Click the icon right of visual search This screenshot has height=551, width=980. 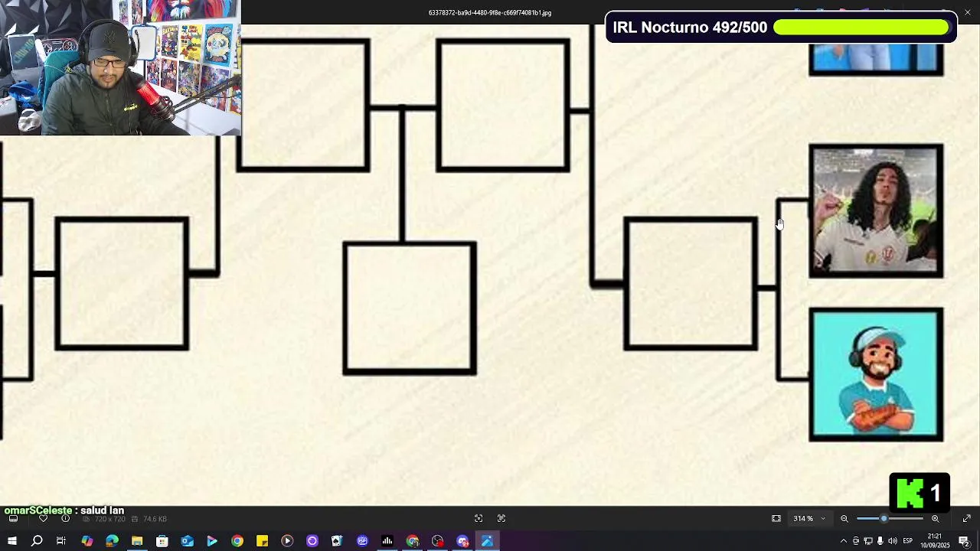coord(501,519)
